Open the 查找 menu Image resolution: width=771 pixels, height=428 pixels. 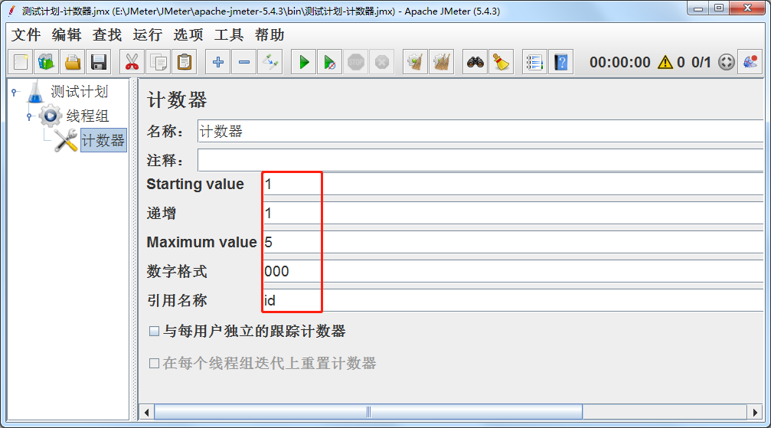coord(107,35)
